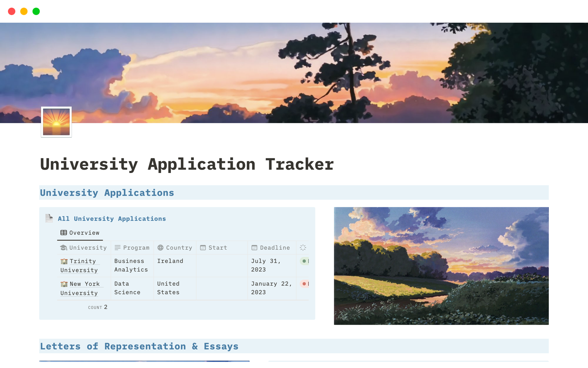Click the Program column text icon
The image size is (588, 368).
(x=118, y=247)
